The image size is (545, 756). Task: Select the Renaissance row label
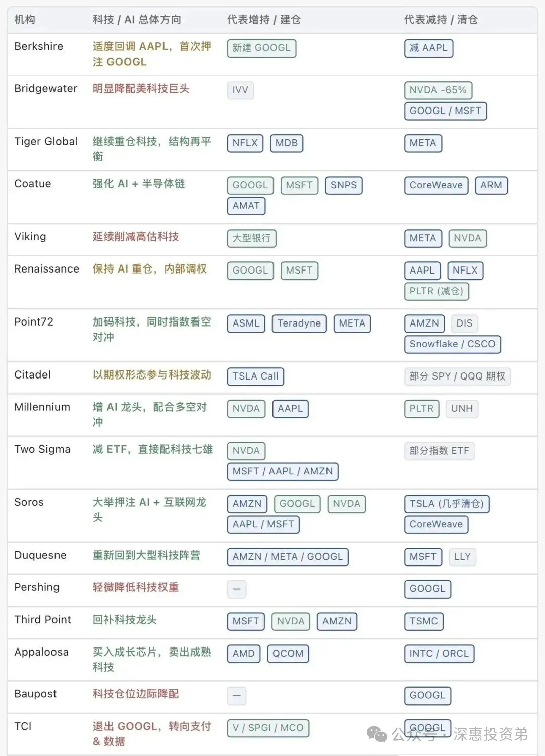pos(46,269)
